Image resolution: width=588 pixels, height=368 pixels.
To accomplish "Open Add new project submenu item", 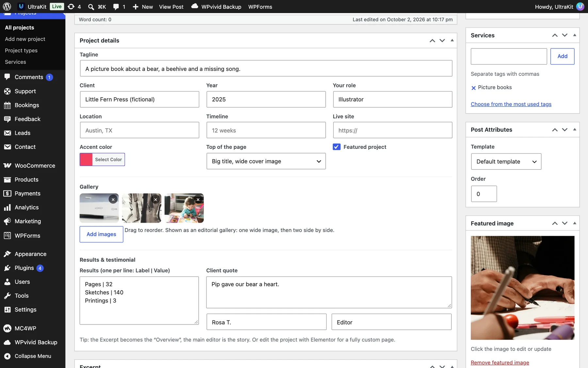I will (25, 39).
